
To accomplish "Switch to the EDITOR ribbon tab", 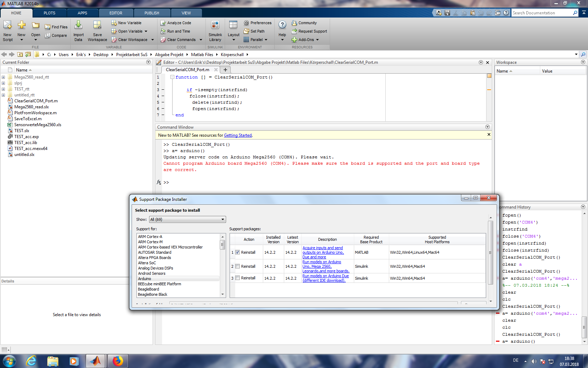I will [116, 13].
